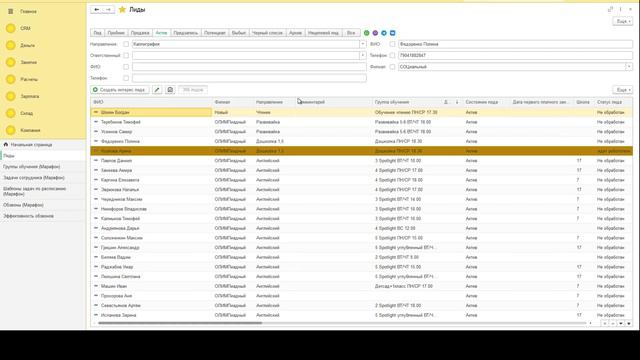
Task: Click the attachment column header icon before the arrow
Action: click(x=446, y=102)
